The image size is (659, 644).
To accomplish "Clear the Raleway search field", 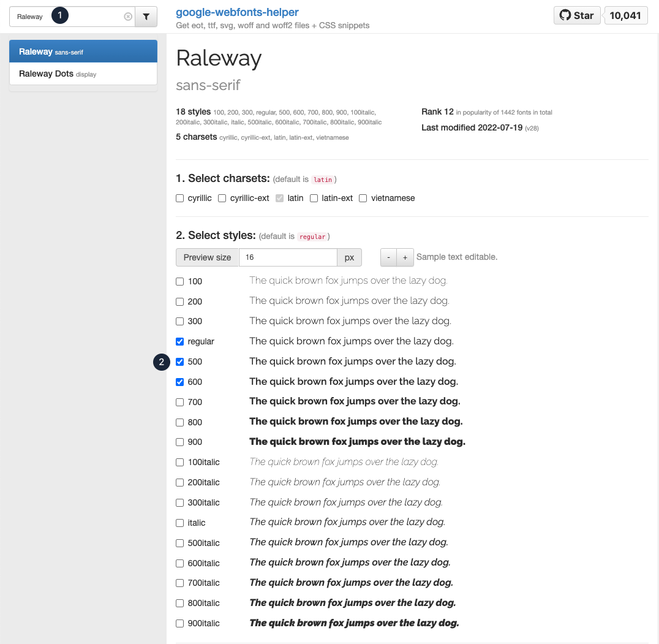I will [x=128, y=17].
